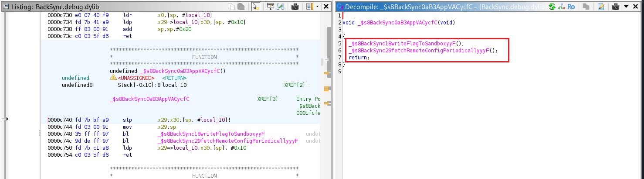
Task: Take a snapshot of the Decompile window
Action: (616, 7)
